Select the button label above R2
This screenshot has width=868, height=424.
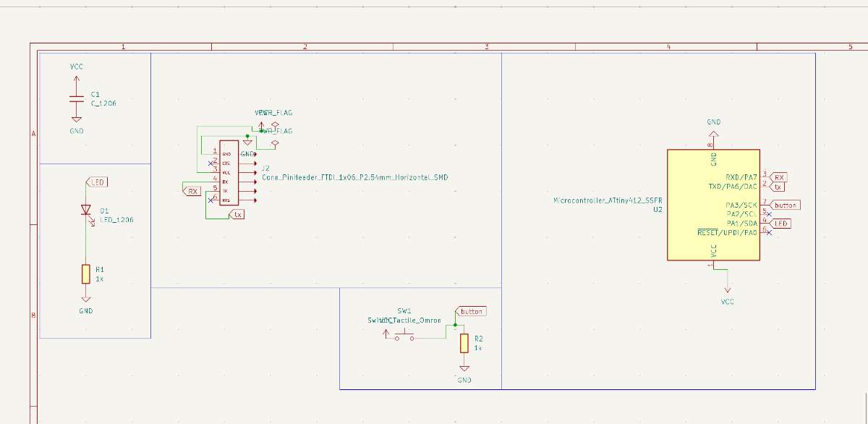tap(470, 311)
